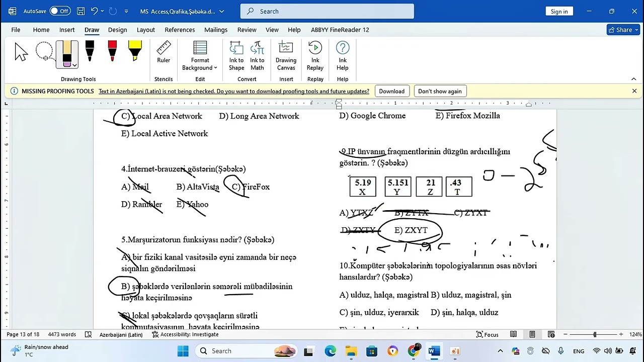Screen dimensions: 644x362
Task: Customize Quick Access Toolbar dropdown
Action: 126,11
